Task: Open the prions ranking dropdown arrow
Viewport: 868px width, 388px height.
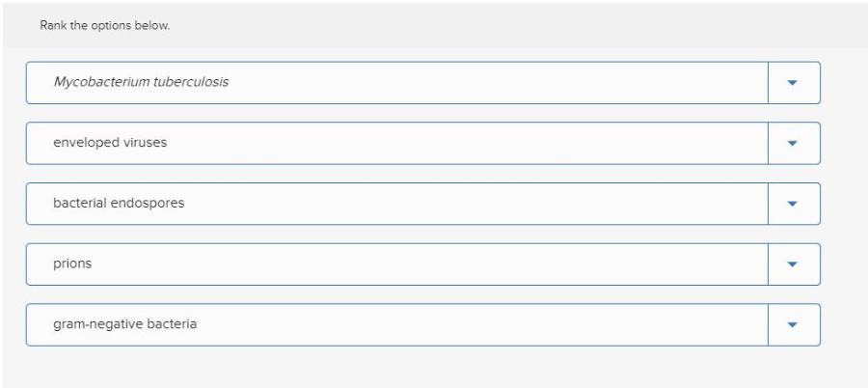Action: (x=795, y=264)
